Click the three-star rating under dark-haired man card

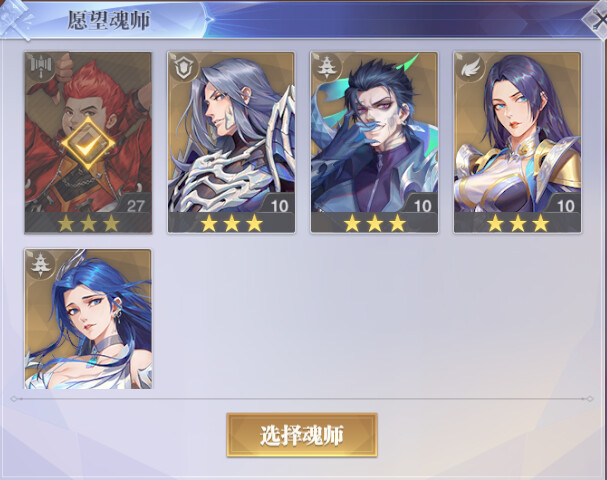point(374,223)
